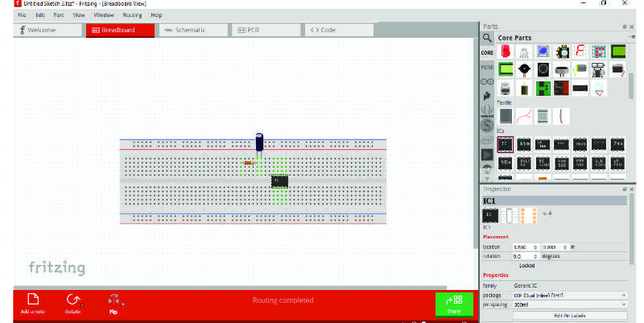Select the black speaker part
Screen dimensions: 644x323
pos(543,70)
